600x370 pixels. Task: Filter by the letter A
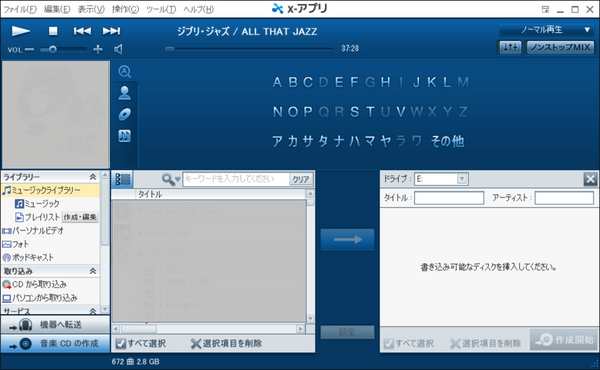[277, 82]
